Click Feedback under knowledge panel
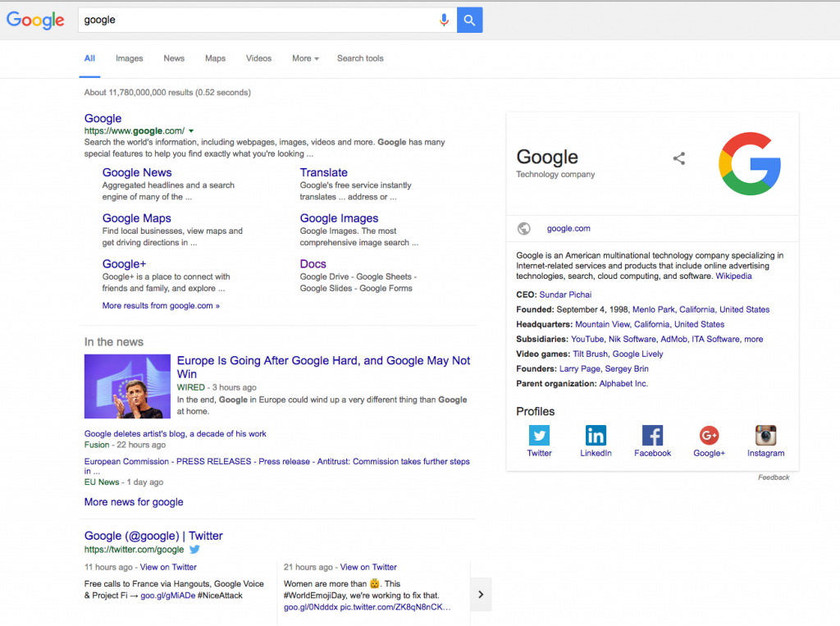 (774, 477)
